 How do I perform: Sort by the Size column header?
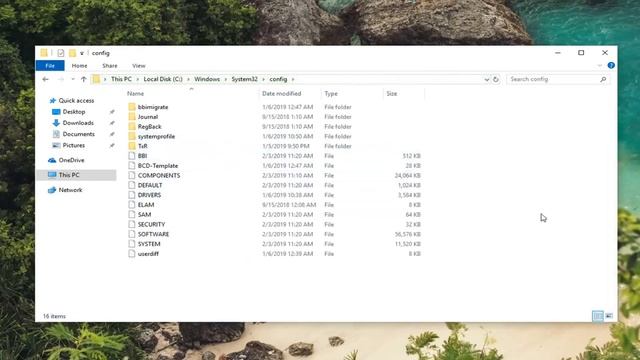391,93
